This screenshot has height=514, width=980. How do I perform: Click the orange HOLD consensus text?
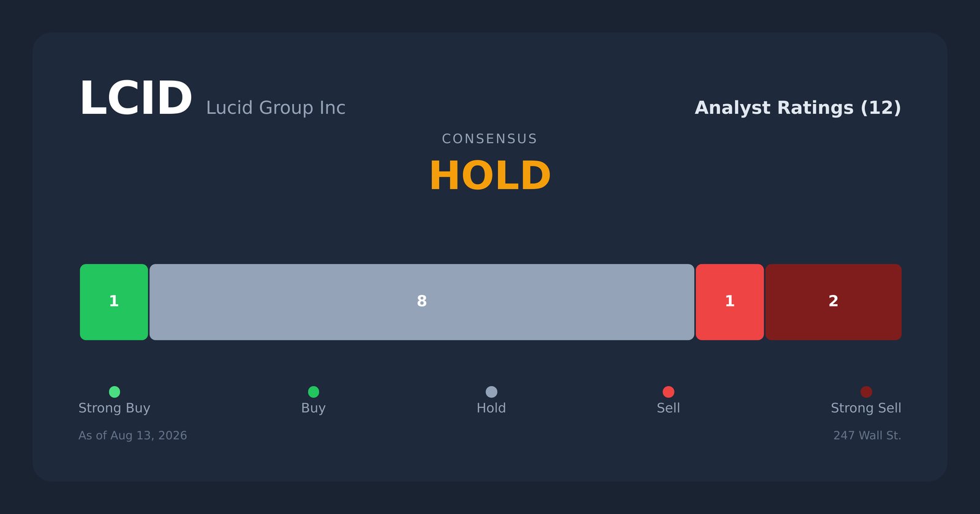click(490, 176)
